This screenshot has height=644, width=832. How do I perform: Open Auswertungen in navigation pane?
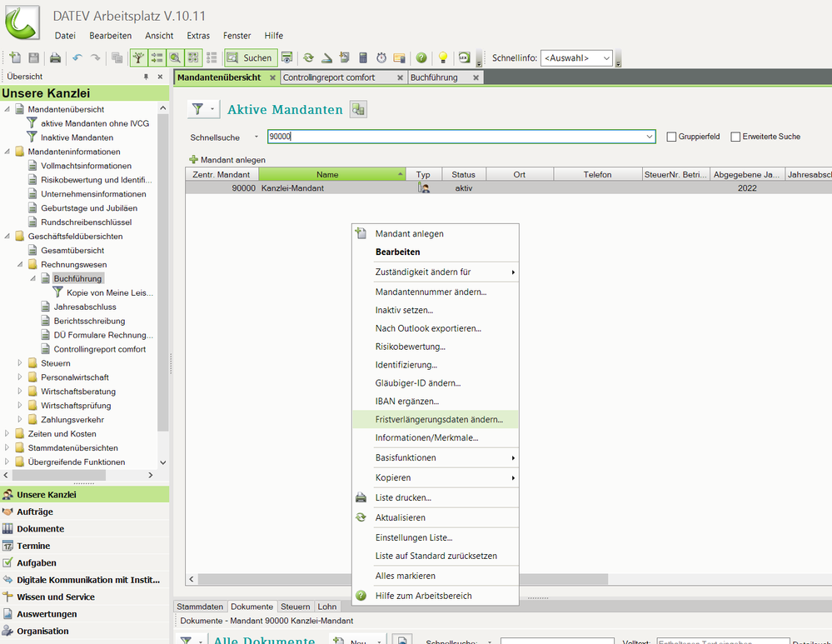85,614
